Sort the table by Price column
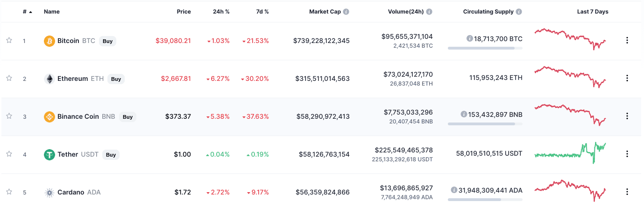This screenshot has height=209, width=644. coord(184,12)
